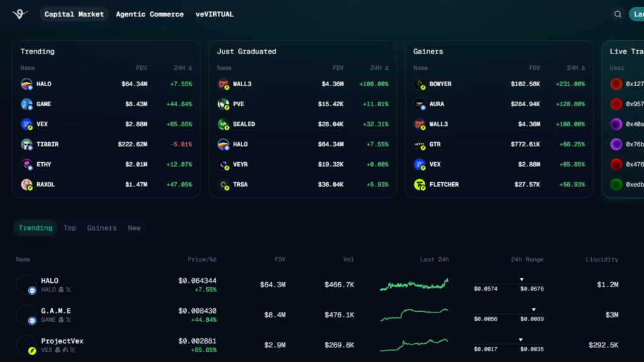Click the 0x127 user avatar in Live Trades

pyautogui.click(x=616, y=84)
